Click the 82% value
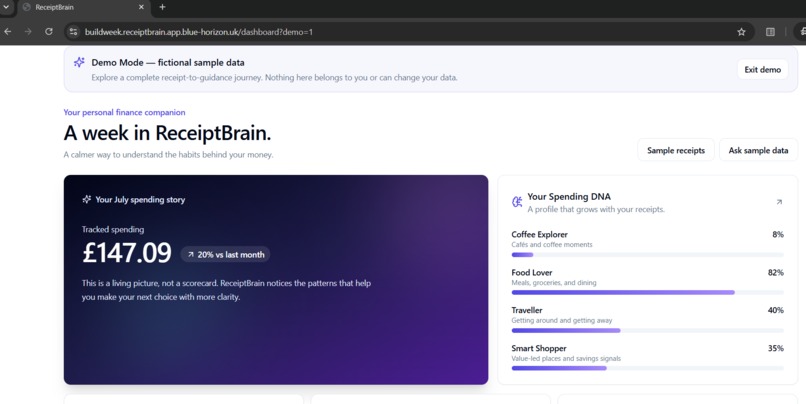Screen dimensions: 806x404 click(776, 272)
